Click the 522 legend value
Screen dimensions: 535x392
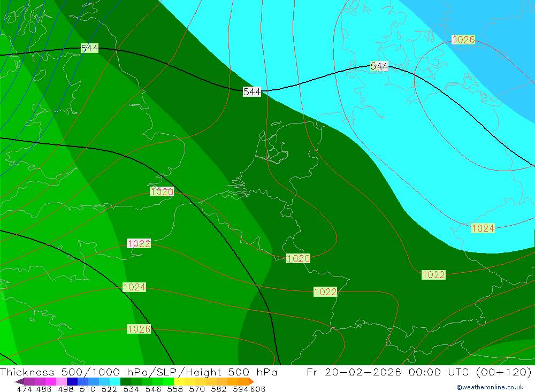109,389
